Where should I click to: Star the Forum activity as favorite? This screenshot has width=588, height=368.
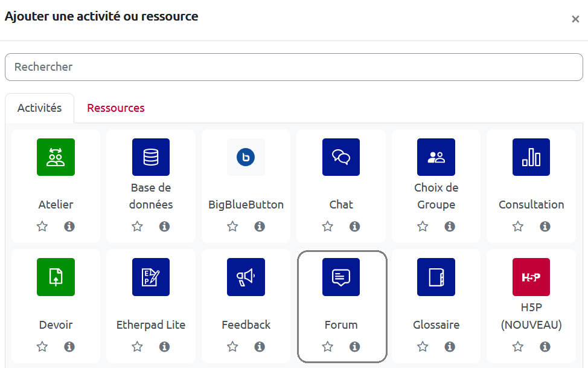328,347
